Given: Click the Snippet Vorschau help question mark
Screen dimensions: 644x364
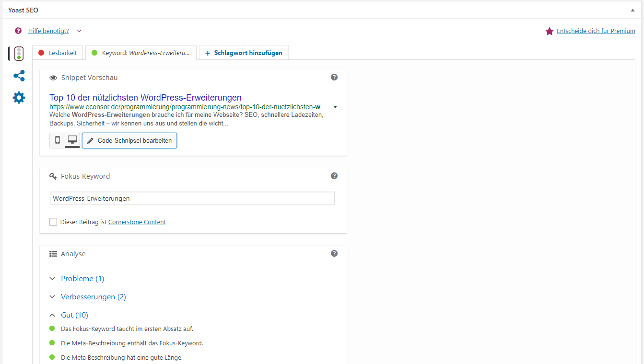Looking at the screenshot, I should coord(334,77).
